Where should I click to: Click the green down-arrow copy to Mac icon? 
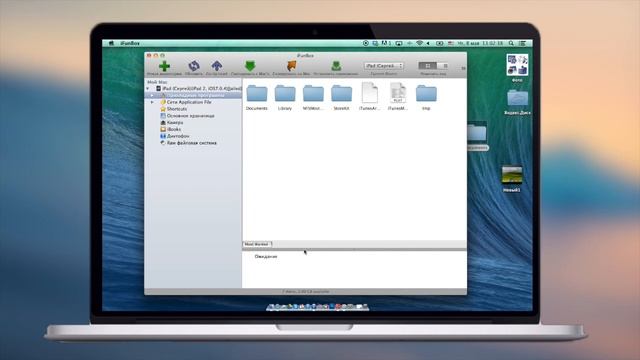tap(250, 66)
